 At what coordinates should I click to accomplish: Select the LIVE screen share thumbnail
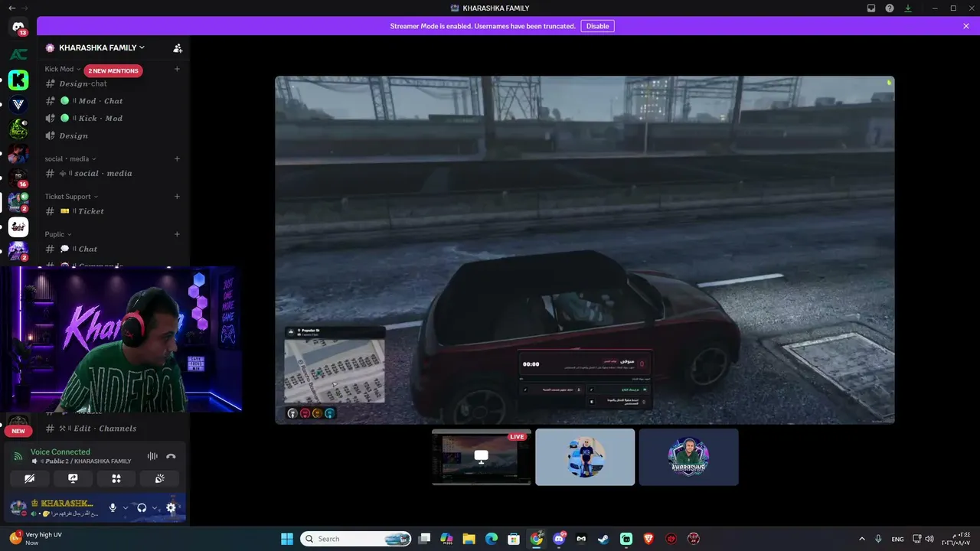[x=482, y=457]
